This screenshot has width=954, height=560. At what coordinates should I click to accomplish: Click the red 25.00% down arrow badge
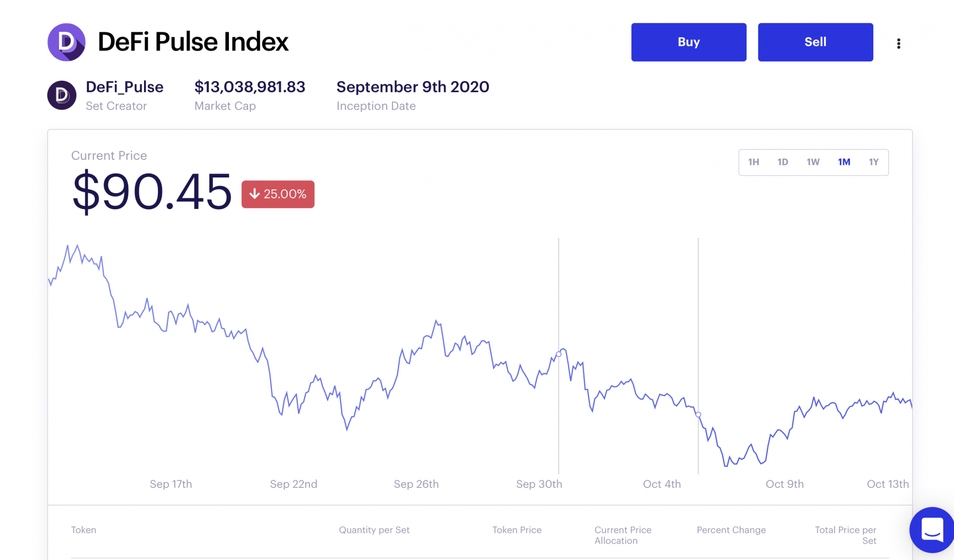pyautogui.click(x=278, y=194)
